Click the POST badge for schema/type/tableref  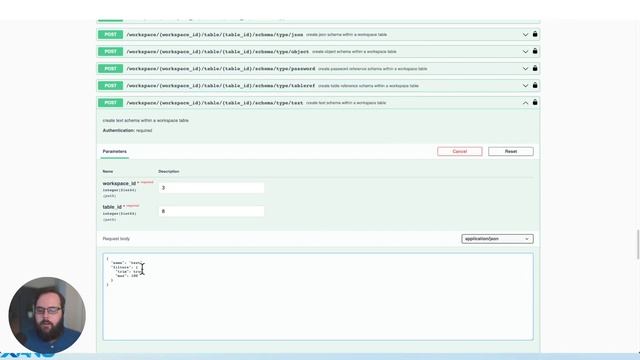(110, 86)
